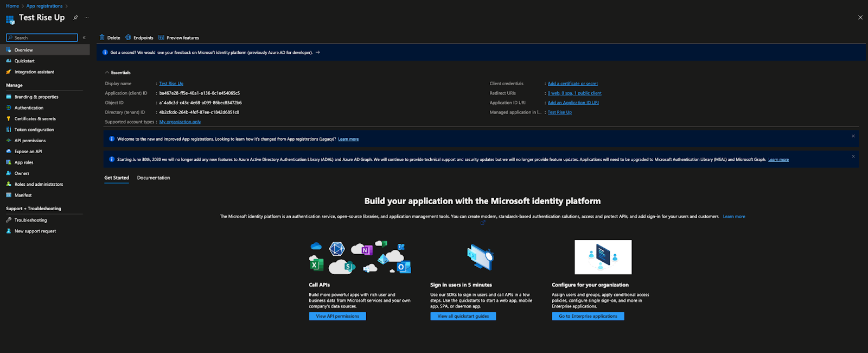This screenshot has width=868, height=353.
Task: Open the redirect URIs link
Action: click(575, 93)
